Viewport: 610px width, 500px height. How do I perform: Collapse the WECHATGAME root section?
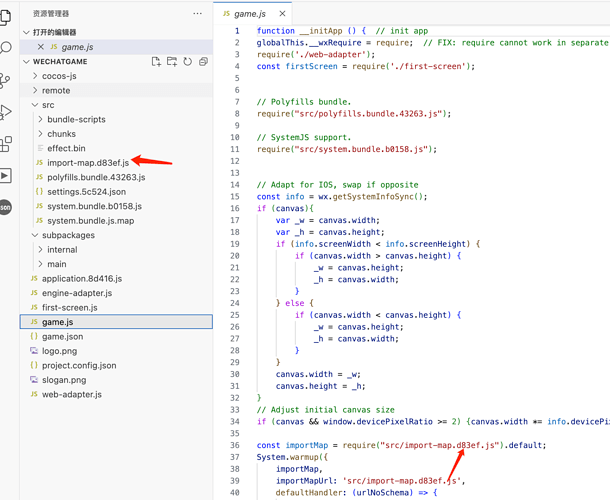tap(26, 61)
